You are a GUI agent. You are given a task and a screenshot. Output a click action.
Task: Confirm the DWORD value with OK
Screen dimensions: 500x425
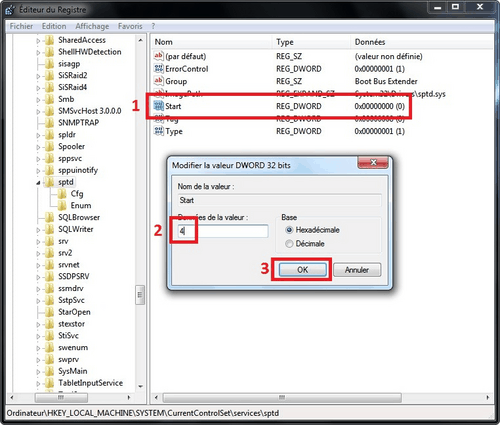[303, 270]
